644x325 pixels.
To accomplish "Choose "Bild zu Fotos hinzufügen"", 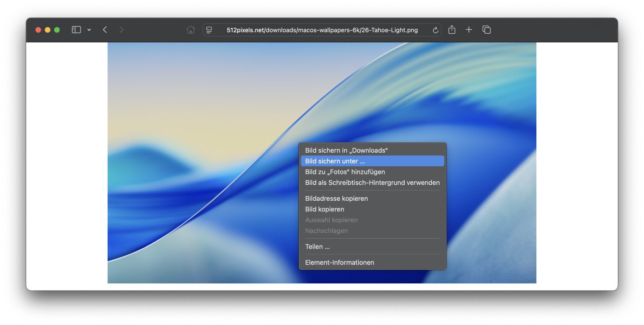I will coord(345,172).
